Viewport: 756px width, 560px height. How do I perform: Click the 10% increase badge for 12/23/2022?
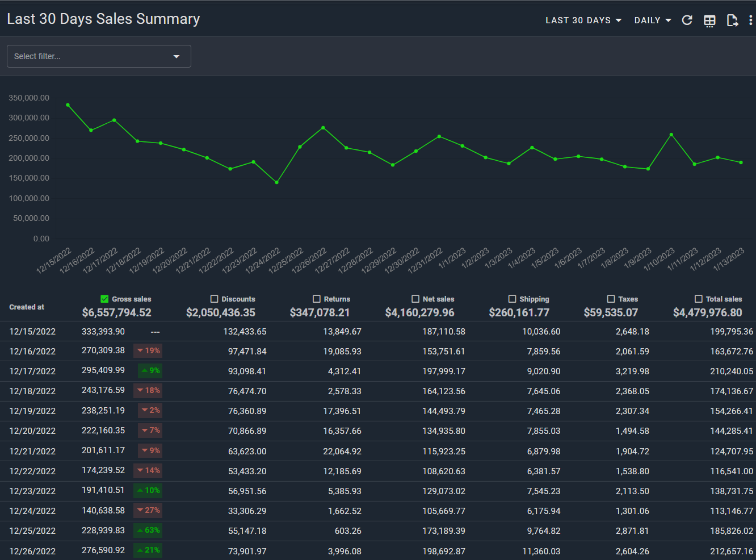point(148,490)
